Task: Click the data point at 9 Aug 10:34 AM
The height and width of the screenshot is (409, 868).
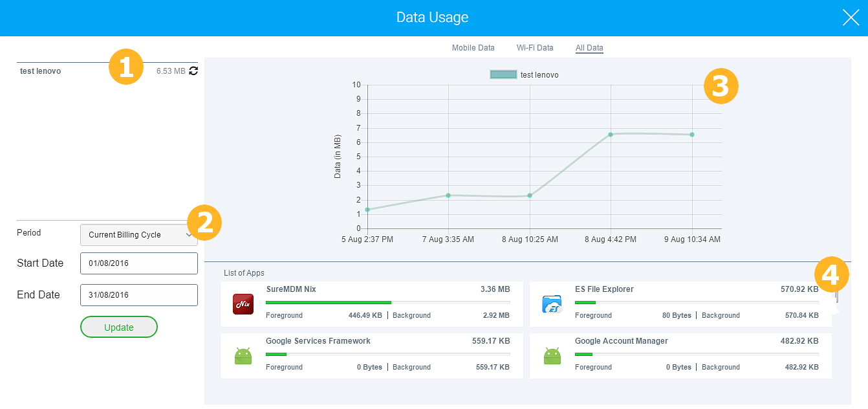Action: pyautogui.click(x=693, y=134)
